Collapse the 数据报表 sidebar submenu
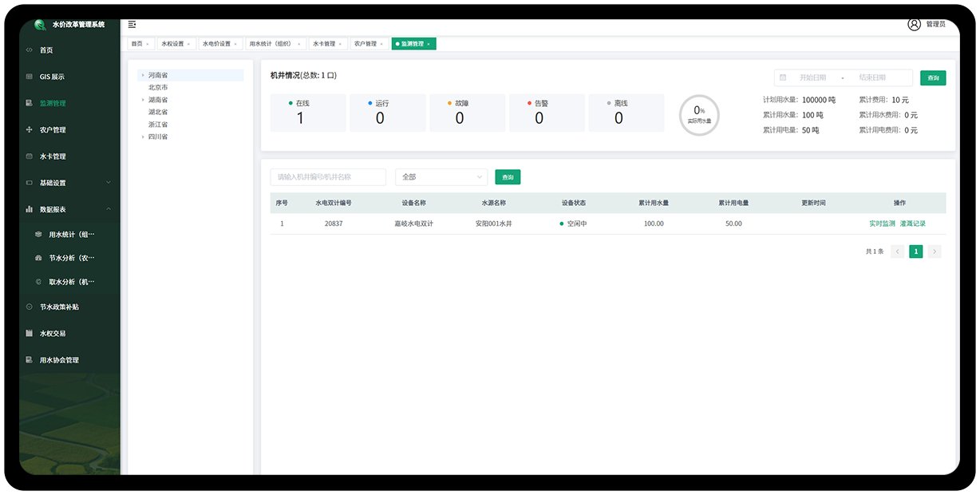 tap(109, 209)
